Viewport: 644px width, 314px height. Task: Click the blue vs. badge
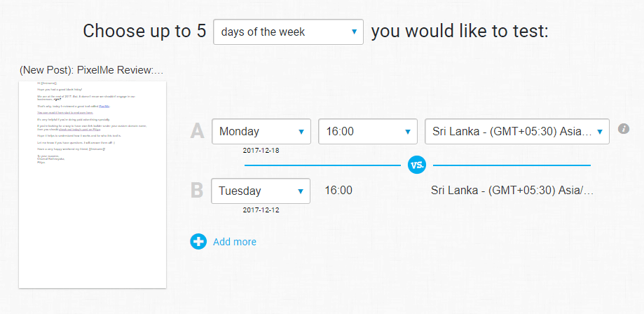[417, 165]
